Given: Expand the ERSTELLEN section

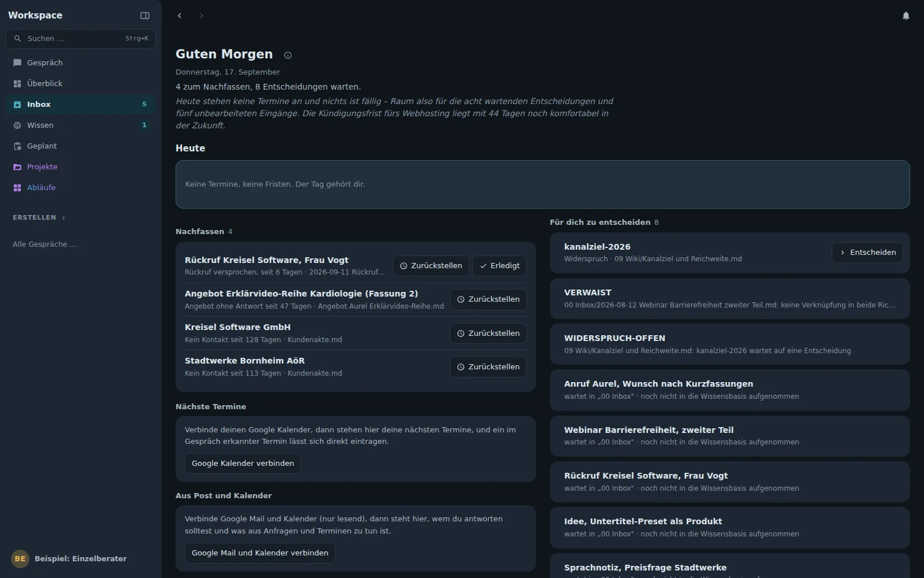Looking at the screenshot, I should click(x=39, y=217).
